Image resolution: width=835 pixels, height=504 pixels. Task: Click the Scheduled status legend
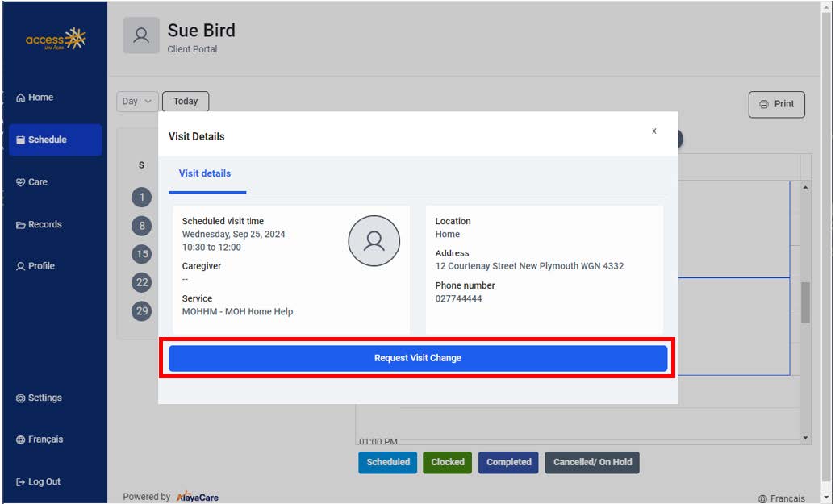(388, 463)
